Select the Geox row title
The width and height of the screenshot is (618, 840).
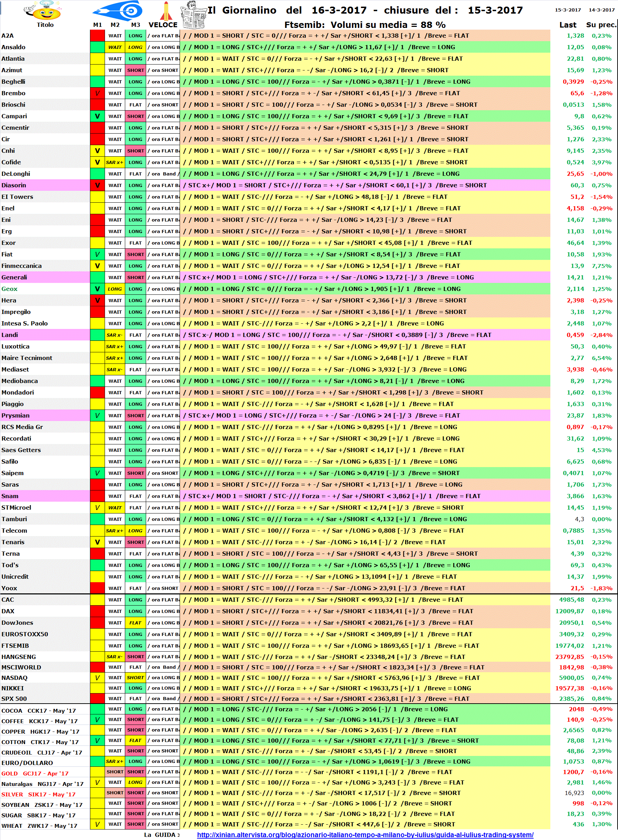9,289
